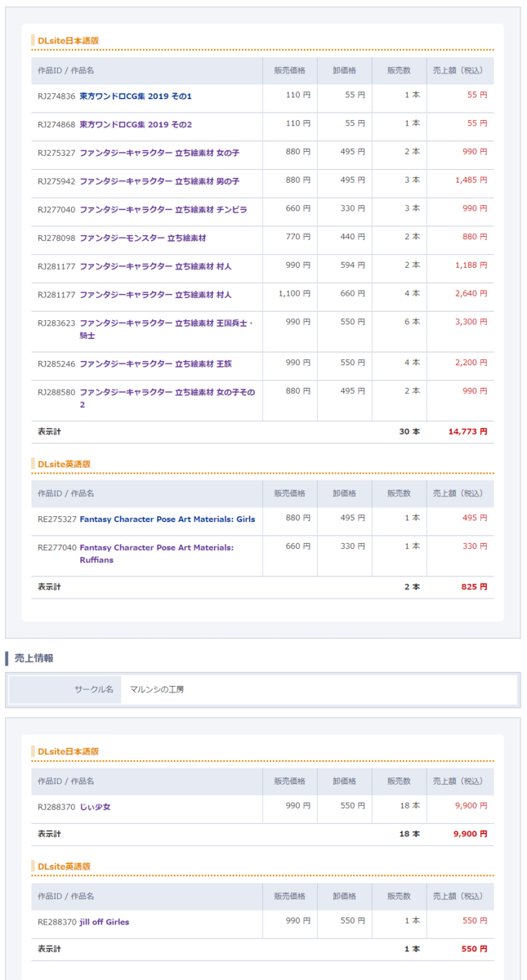Select the 594 円 wholesale price
The height and width of the screenshot is (980, 527).
click(353, 265)
